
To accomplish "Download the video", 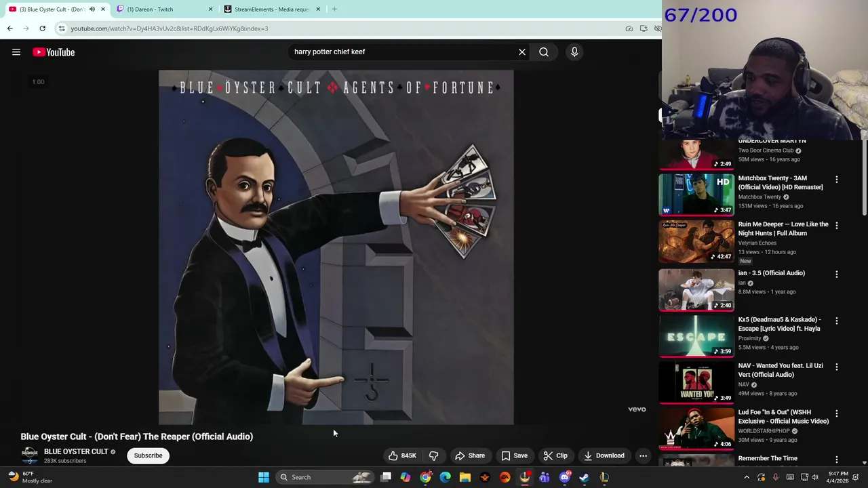I will pos(604,455).
